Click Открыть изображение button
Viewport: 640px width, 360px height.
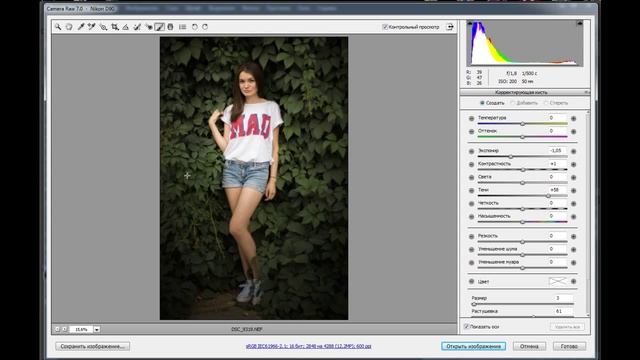[x=473, y=346]
